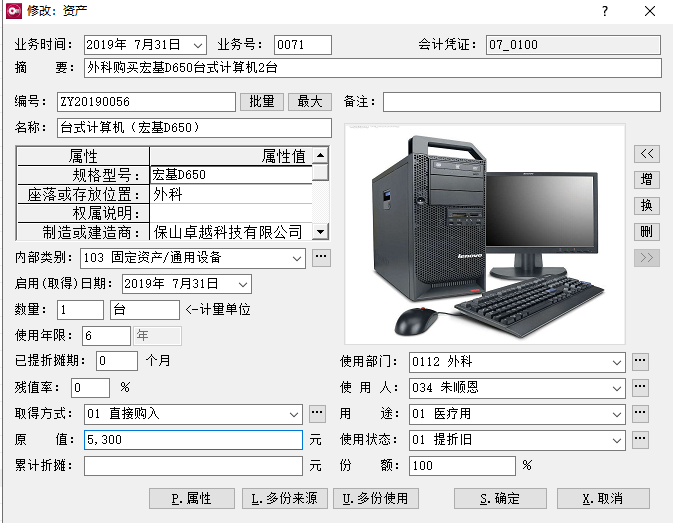The image size is (673, 524).
Task: Open ellipsis browse next to 取得方式
Action: pyautogui.click(x=318, y=413)
